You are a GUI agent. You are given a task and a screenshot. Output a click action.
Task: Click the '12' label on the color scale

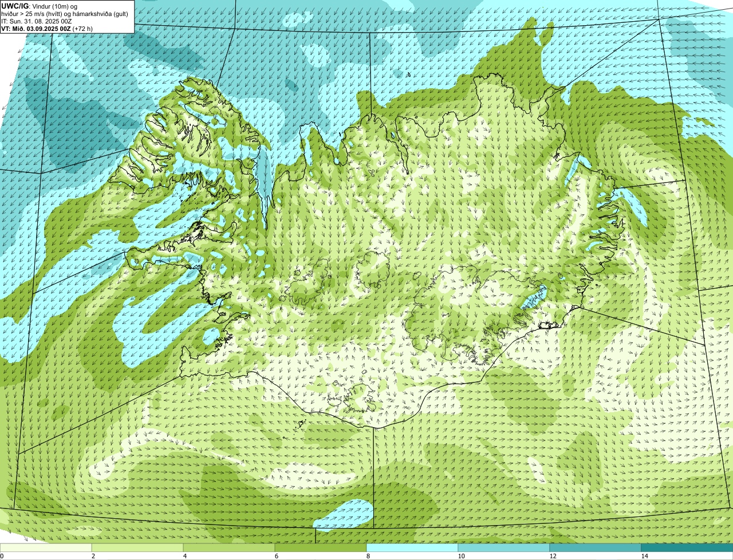(x=553, y=556)
